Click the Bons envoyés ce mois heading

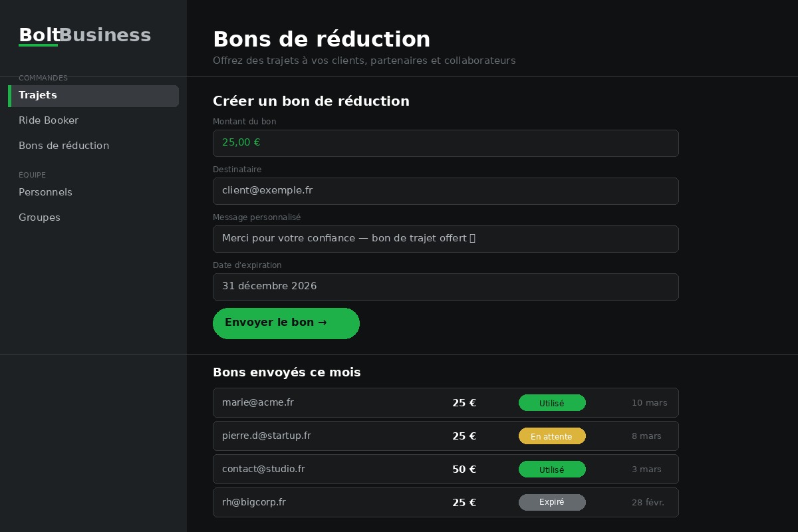point(287,372)
